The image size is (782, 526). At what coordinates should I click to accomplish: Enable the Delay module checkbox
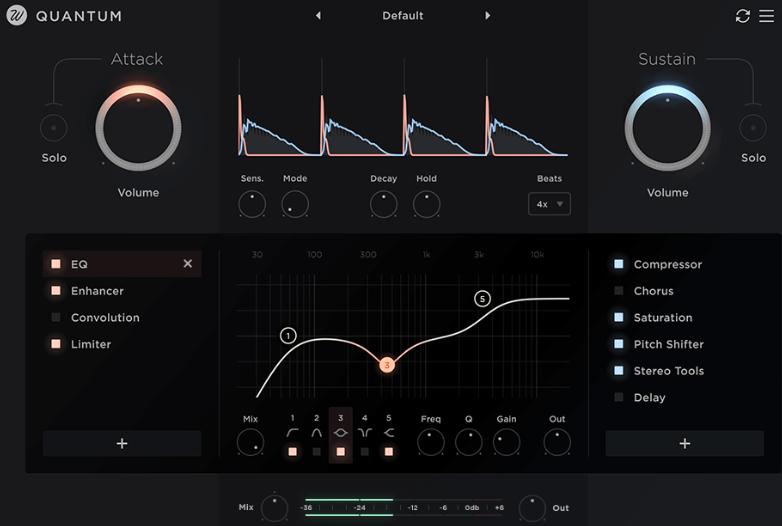click(618, 397)
